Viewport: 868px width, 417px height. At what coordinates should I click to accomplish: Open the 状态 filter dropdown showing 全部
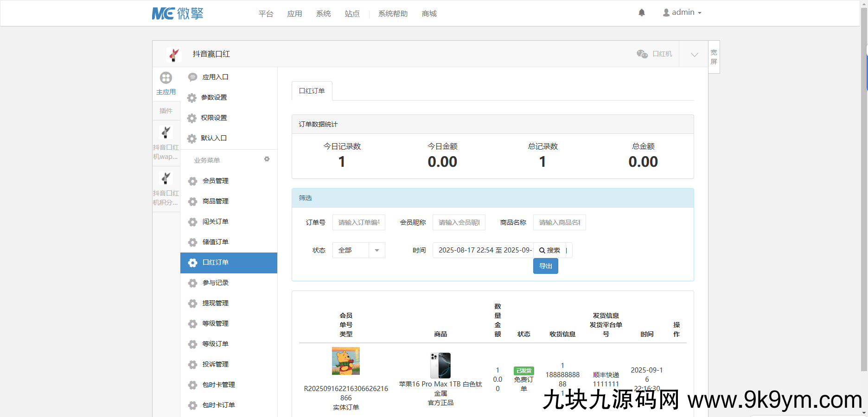[358, 250]
